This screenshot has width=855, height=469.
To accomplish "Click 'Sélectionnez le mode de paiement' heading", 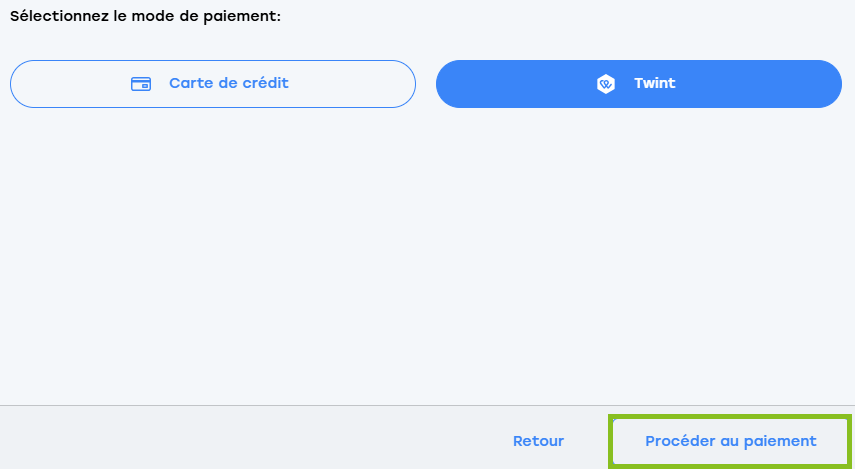I will click(145, 16).
